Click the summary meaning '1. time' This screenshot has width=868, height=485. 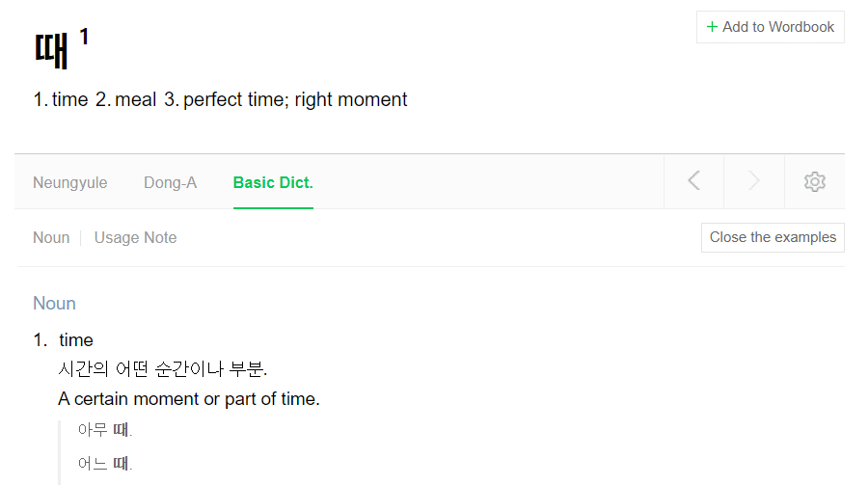[61, 99]
